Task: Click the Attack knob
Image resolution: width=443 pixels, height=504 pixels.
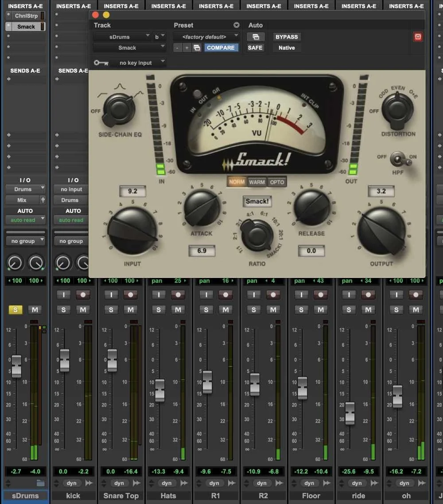Action: (x=202, y=208)
